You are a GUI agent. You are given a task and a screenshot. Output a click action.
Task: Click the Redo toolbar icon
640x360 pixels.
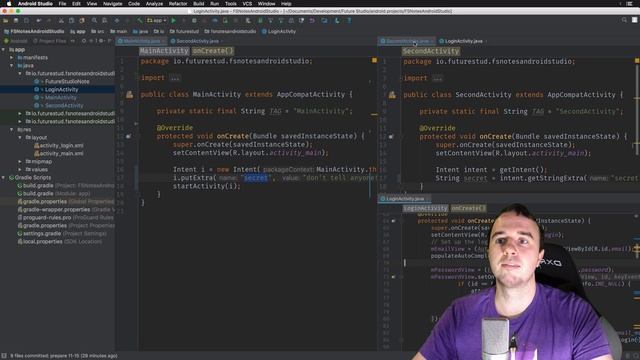49,20
